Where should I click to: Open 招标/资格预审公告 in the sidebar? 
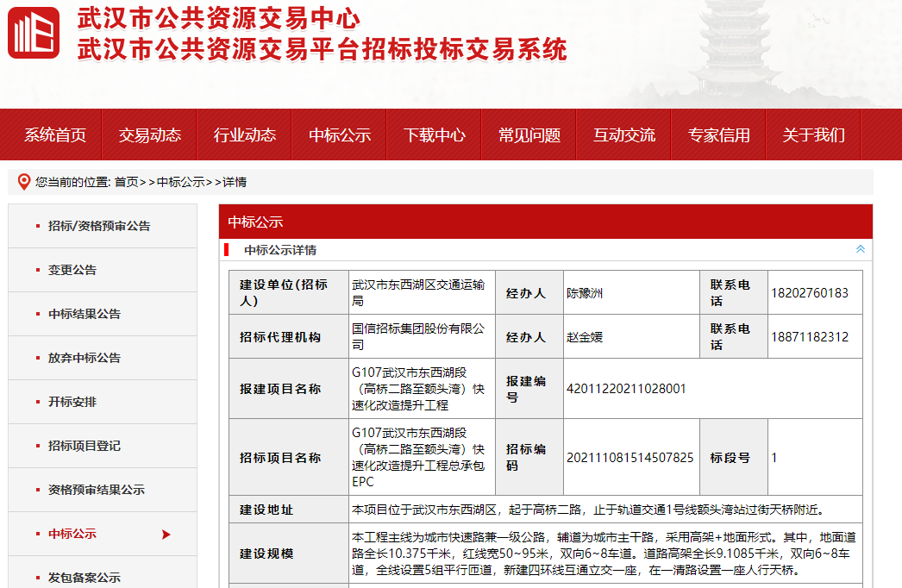[x=99, y=226]
